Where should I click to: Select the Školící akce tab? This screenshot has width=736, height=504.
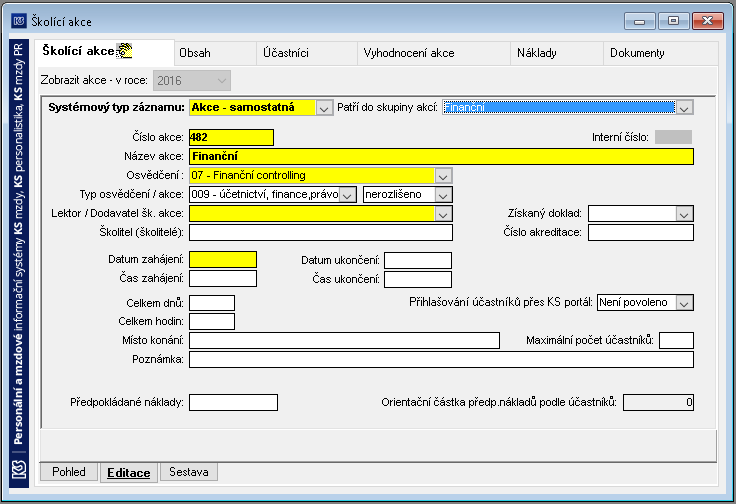coord(104,52)
